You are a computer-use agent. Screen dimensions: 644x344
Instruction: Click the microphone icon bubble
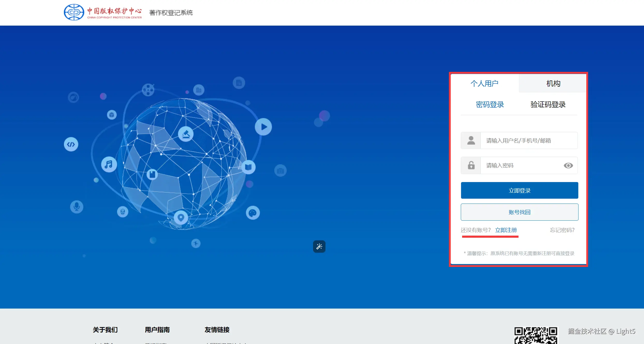[77, 207]
